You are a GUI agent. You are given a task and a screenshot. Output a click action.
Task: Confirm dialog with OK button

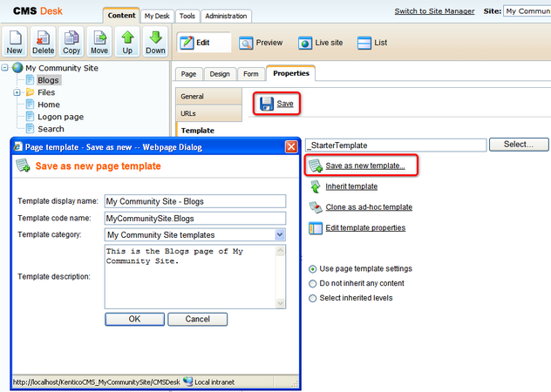[134, 319]
